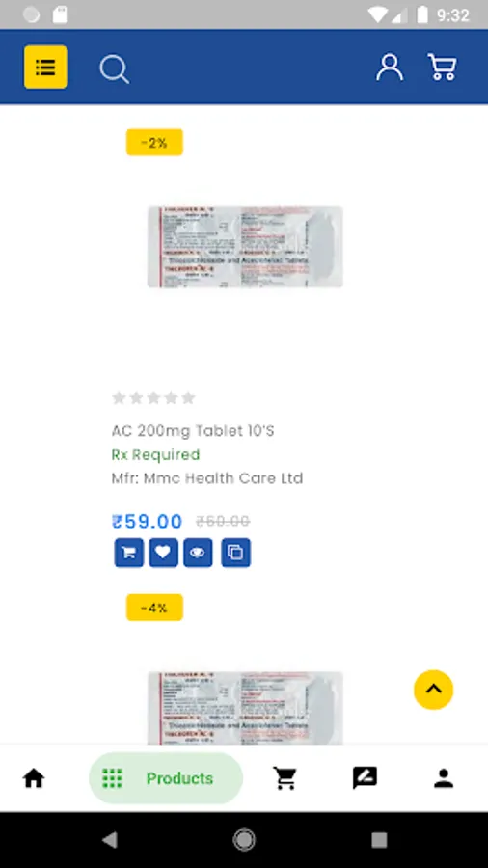The height and width of the screenshot is (868, 488).
Task: Open the user account icon in header
Action: coord(390,68)
